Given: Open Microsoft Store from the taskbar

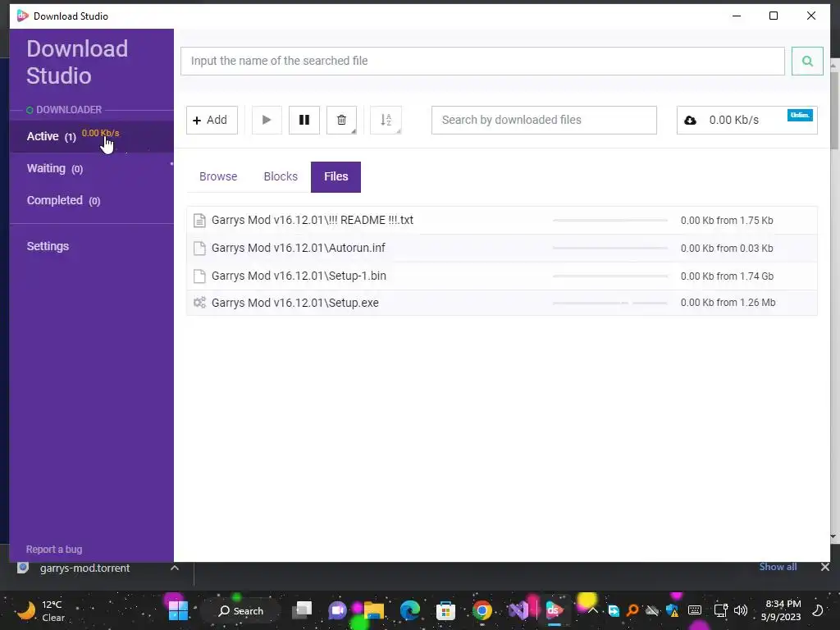Looking at the screenshot, I should pos(445,610).
